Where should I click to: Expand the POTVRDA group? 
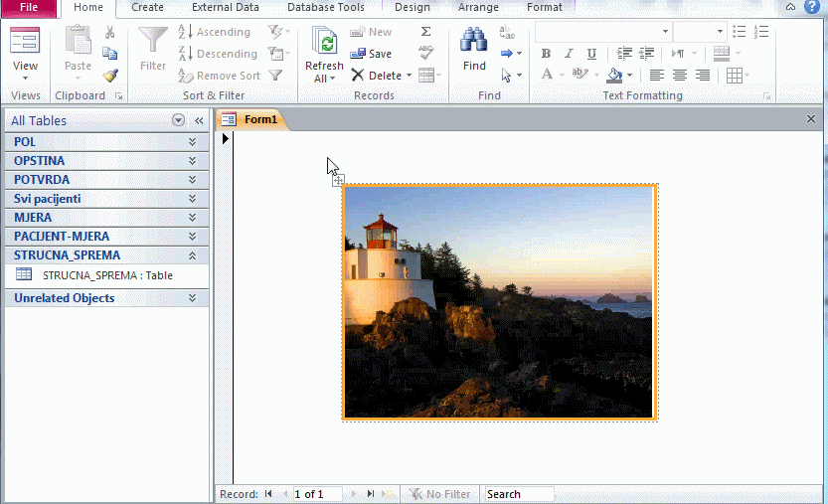coord(192,180)
